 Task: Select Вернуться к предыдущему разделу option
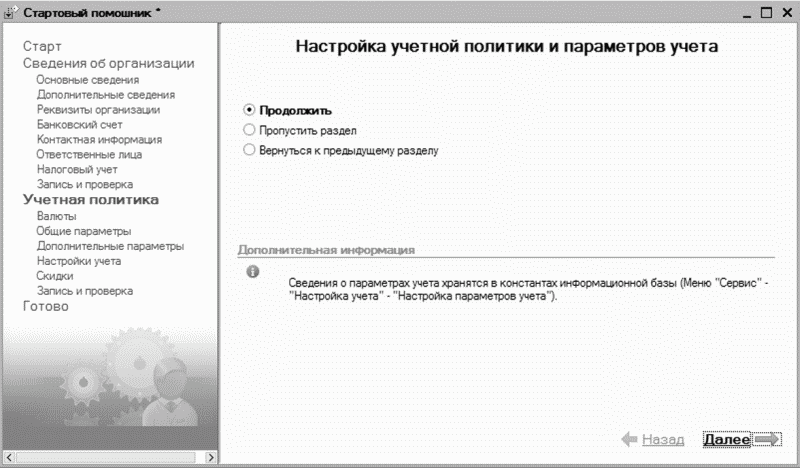(249, 150)
